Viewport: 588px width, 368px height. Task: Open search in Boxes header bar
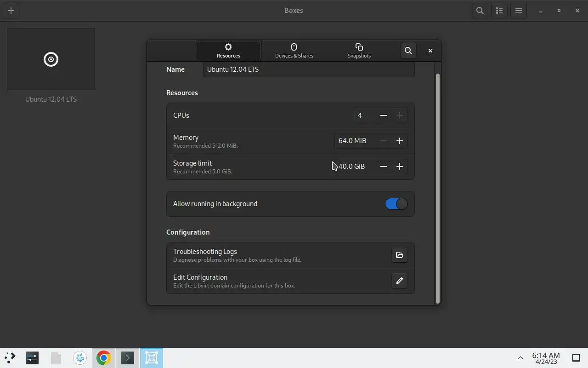pyautogui.click(x=480, y=11)
